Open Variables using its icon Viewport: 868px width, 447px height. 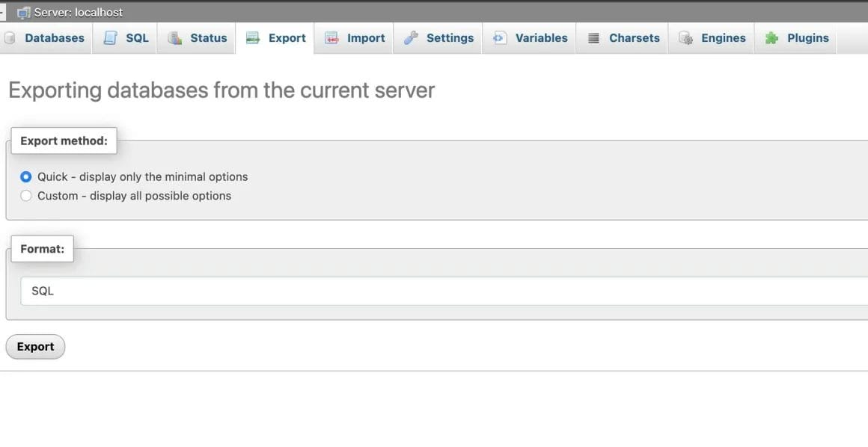click(499, 37)
